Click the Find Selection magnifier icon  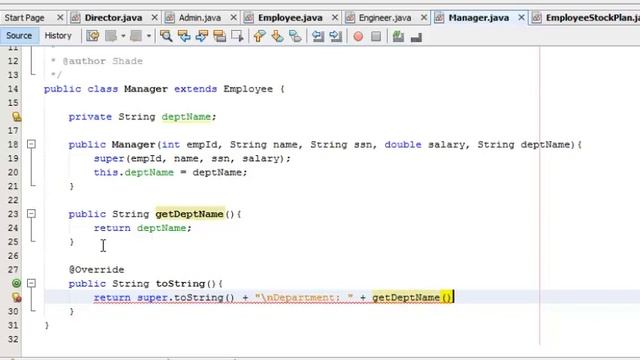click(x=166, y=36)
